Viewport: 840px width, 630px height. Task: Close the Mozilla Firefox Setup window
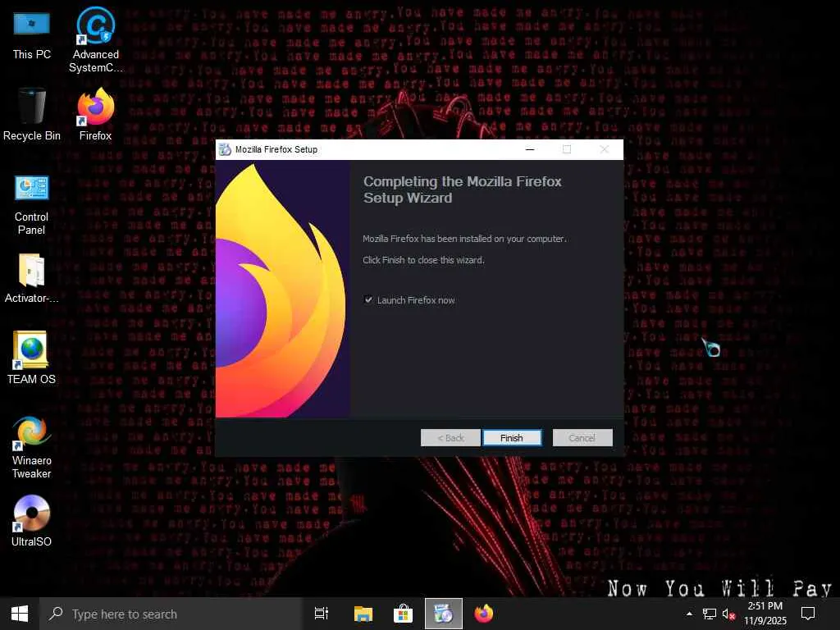(605, 149)
